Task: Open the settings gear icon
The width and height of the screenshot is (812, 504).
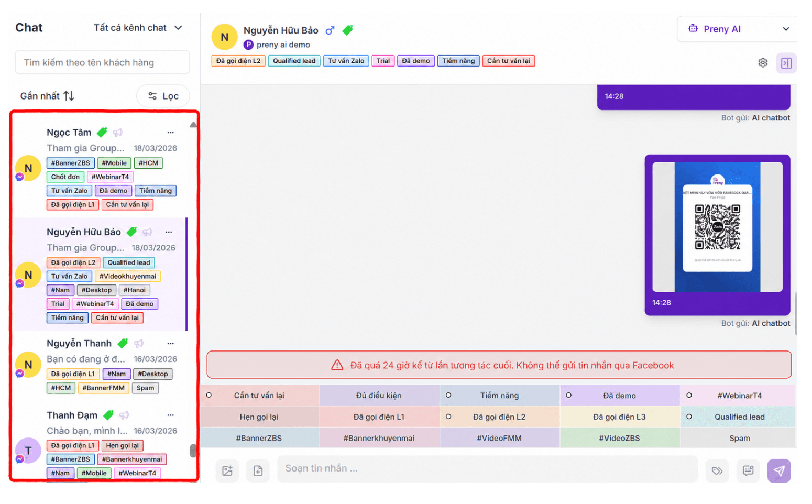Action: pyautogui.click(x=763, y=63)
